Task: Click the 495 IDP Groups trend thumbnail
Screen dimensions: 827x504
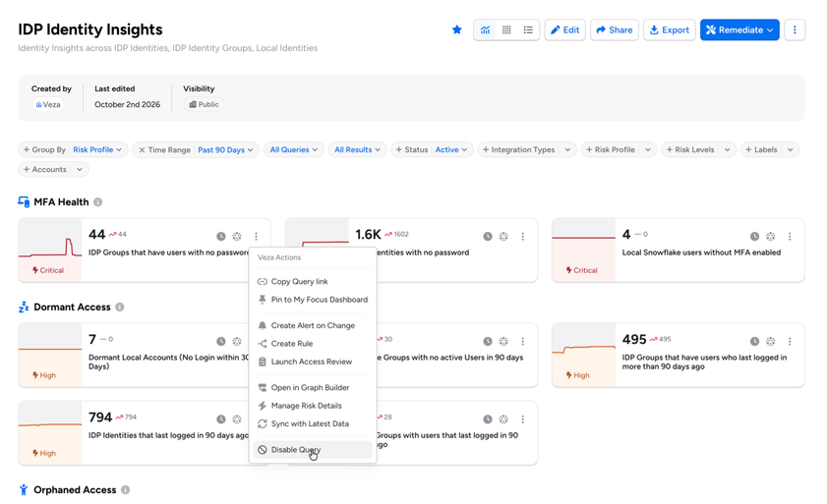Action: (584, 355)
